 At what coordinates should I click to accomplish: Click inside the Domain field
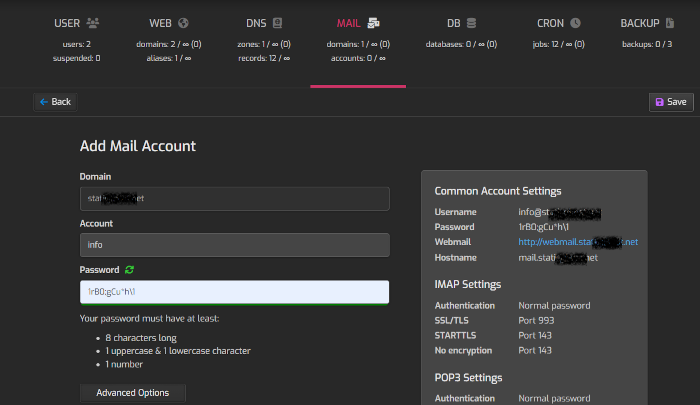tap(234, 198)
